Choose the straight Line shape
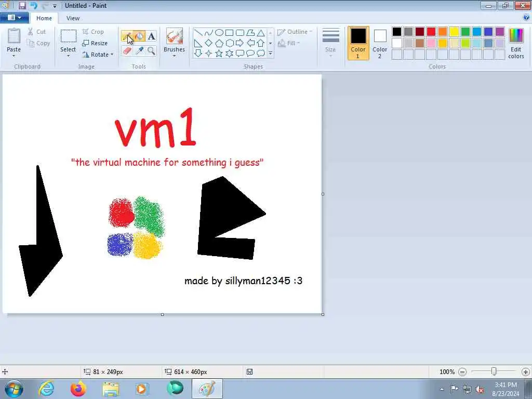Viewport: 532px width, 399px height. (198, 33)
